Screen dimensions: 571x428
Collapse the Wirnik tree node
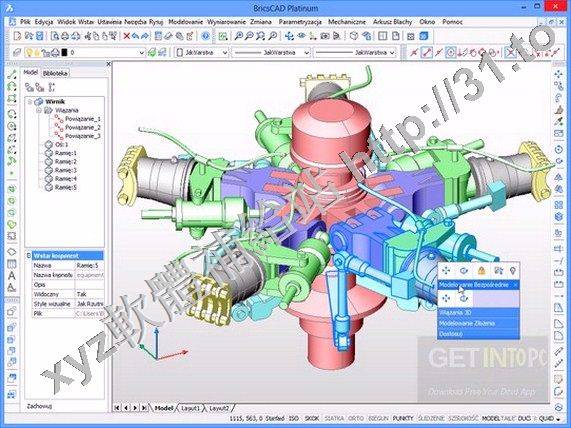[30, 102]
